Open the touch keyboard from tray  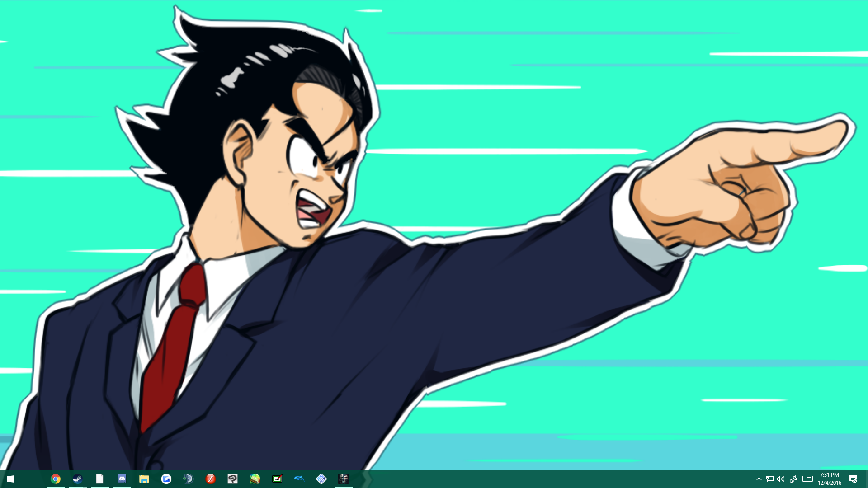(x=808, y=479)
